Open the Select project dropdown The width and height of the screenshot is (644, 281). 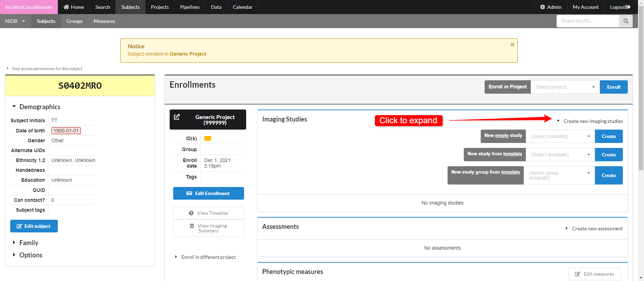565,87
